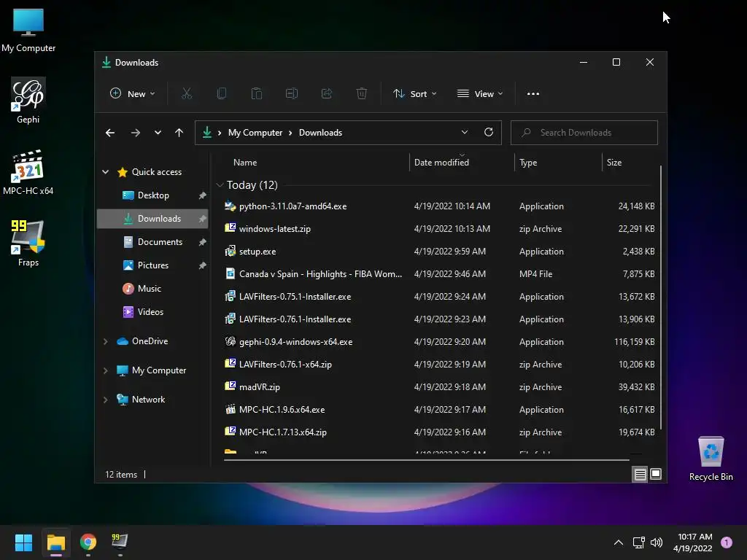Open the Sort dropdown menu
The image size is (747, 560).
(x=414, y=94)
